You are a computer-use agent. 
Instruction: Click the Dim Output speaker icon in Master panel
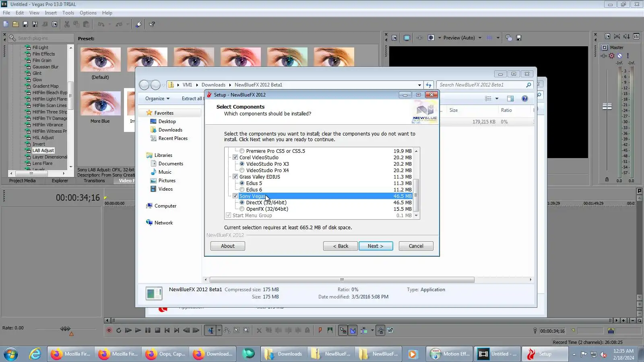(x=627, y=36)
